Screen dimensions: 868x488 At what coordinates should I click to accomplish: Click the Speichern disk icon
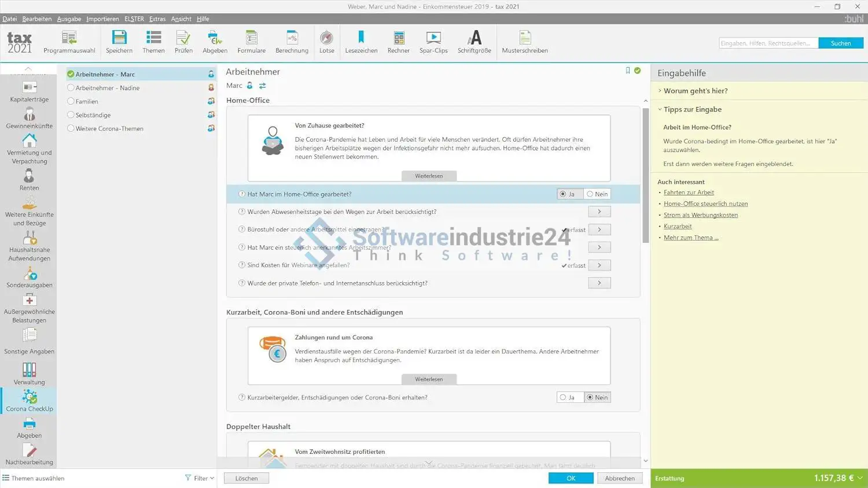pyautogui.click(x=119, y=38)
